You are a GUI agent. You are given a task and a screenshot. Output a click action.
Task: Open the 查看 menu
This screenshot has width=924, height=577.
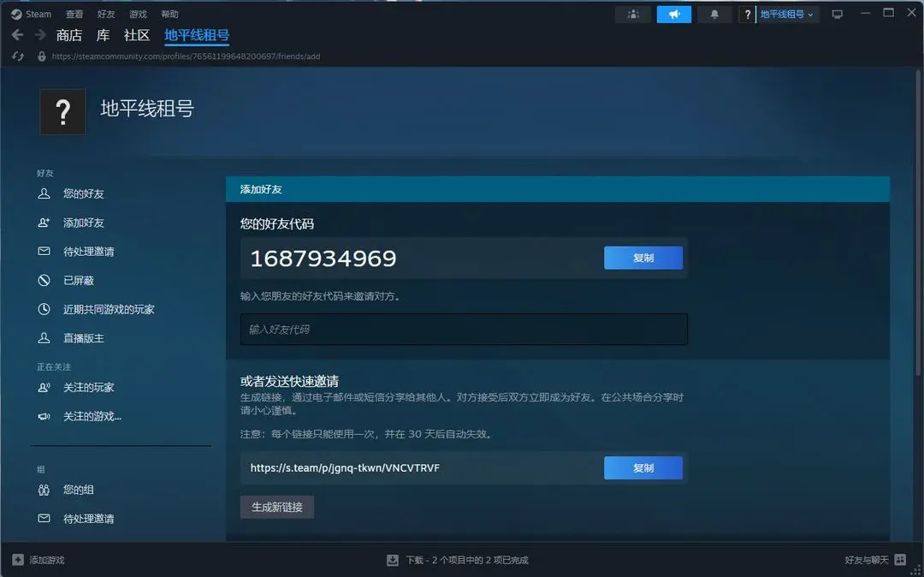(74, 15)
